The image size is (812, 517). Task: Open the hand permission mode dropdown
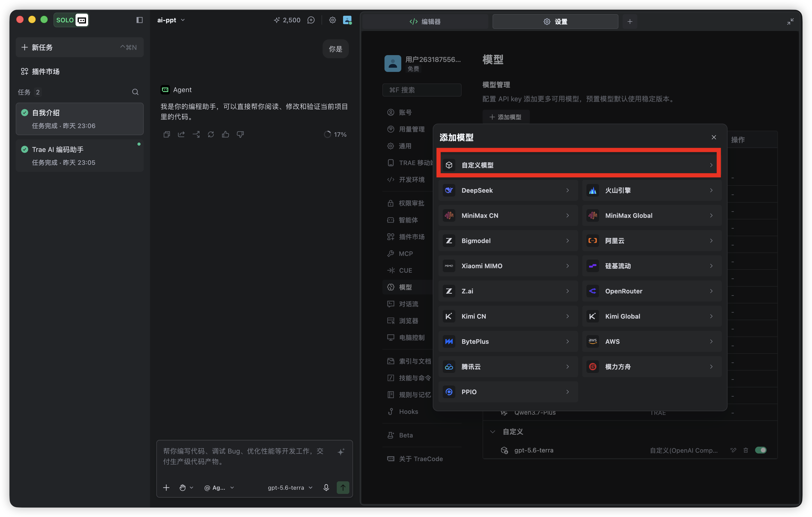point(186,487)
